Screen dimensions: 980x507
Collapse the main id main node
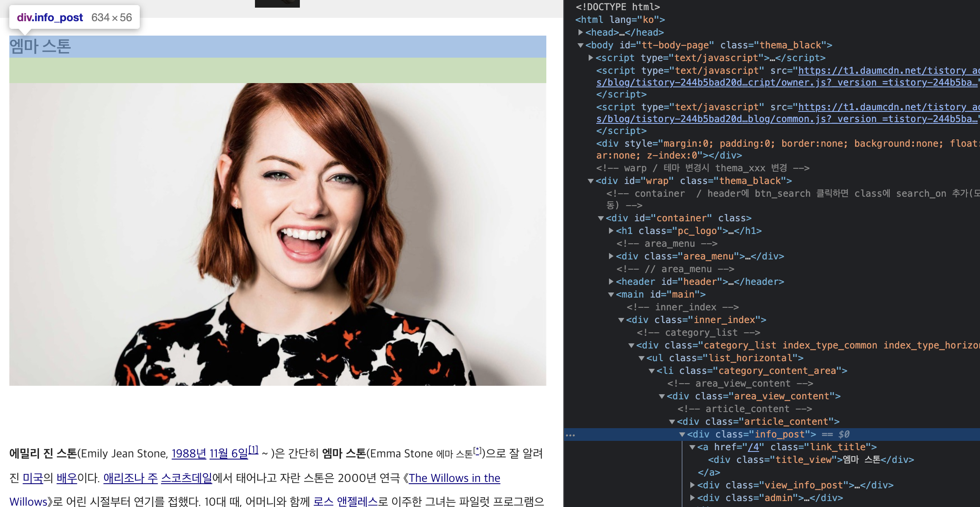click(x=611, y=294)
